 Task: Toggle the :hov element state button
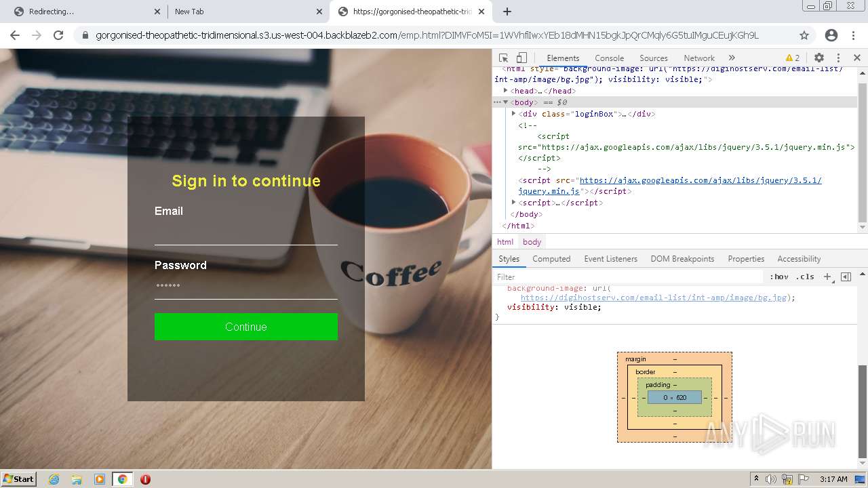pos(778,277)
